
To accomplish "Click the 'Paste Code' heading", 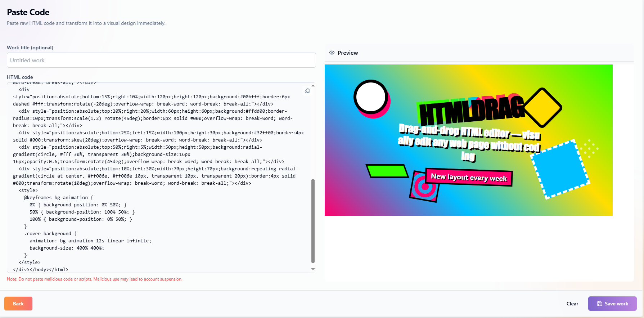I will pos(28,12).
